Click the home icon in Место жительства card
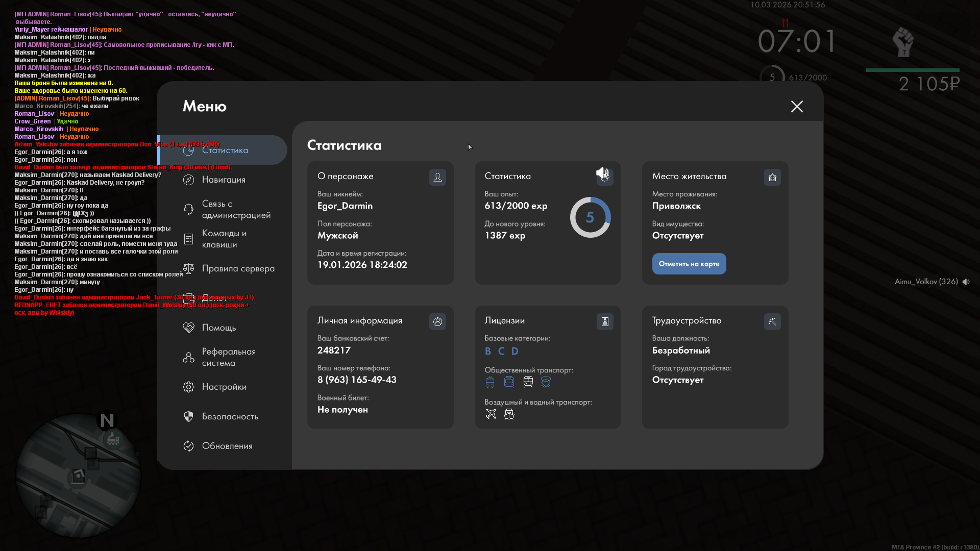980x551 pixels. pos(772,177)
